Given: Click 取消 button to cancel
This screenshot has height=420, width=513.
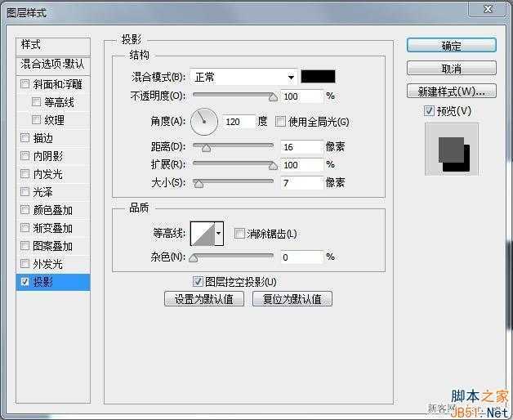Looking at the screenshot, I should (452, 69).
